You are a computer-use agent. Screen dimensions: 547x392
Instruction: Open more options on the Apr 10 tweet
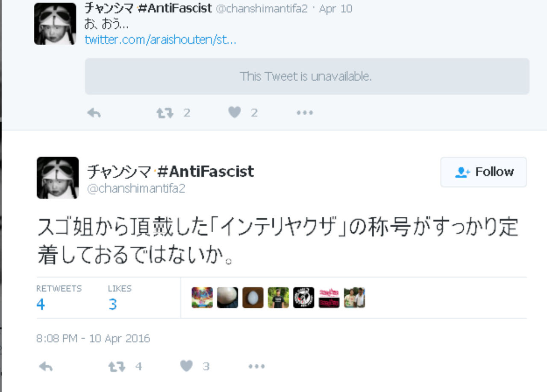coord(305,113)
